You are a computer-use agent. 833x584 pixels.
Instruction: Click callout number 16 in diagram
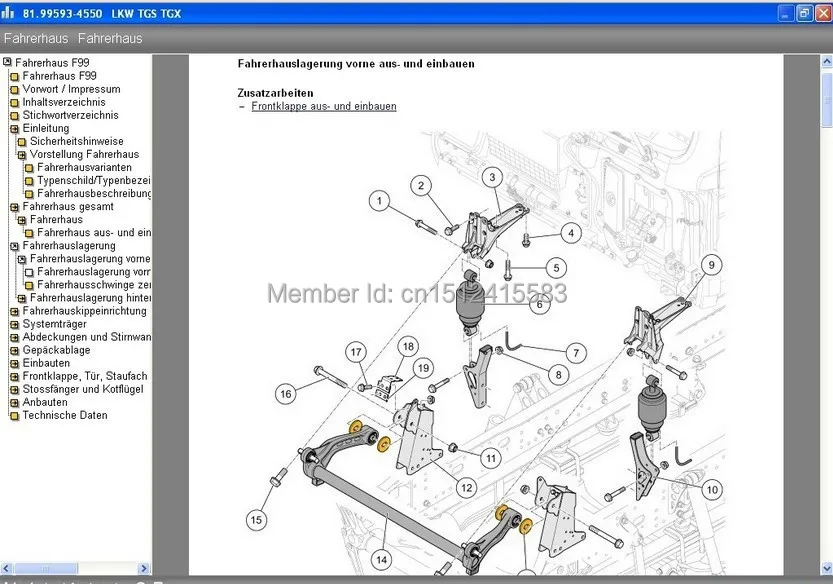[x=285, y=394]
